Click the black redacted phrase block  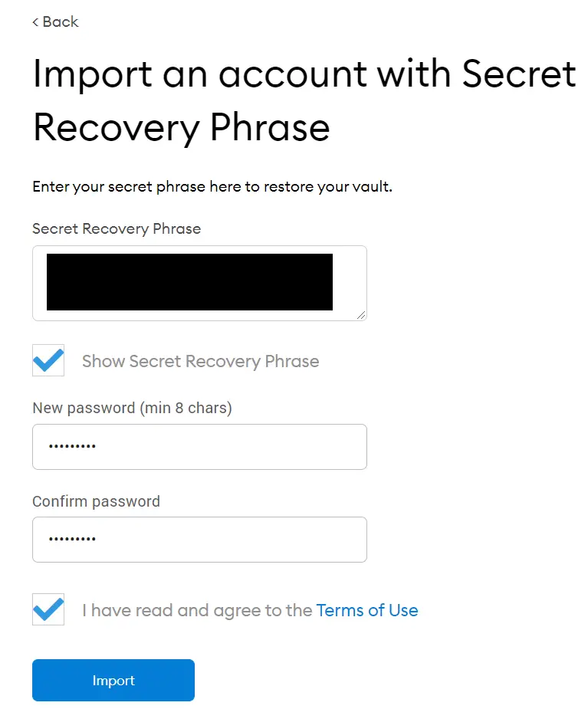point(189,282)
